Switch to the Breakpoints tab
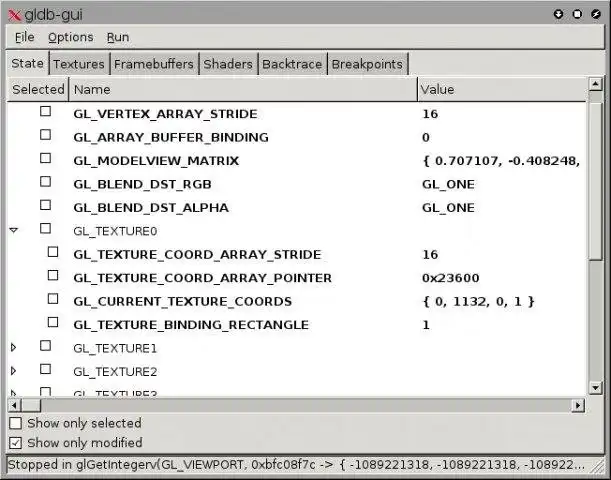The height and width of the screenshot is (480, 611). [367, 64]
